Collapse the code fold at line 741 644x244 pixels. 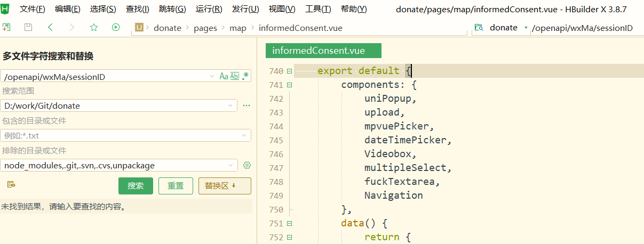click(x=289, y=85)
